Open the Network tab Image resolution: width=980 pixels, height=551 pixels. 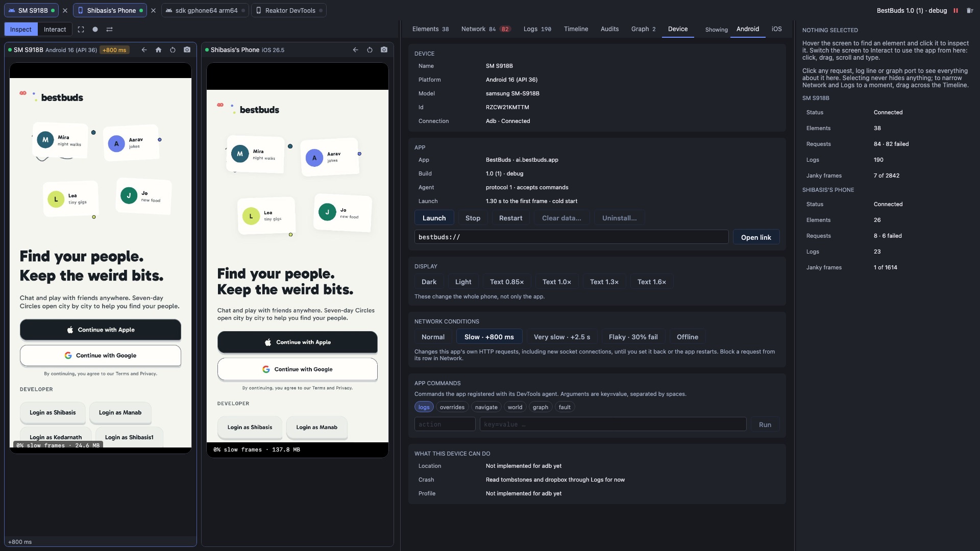tap(485, 29)
